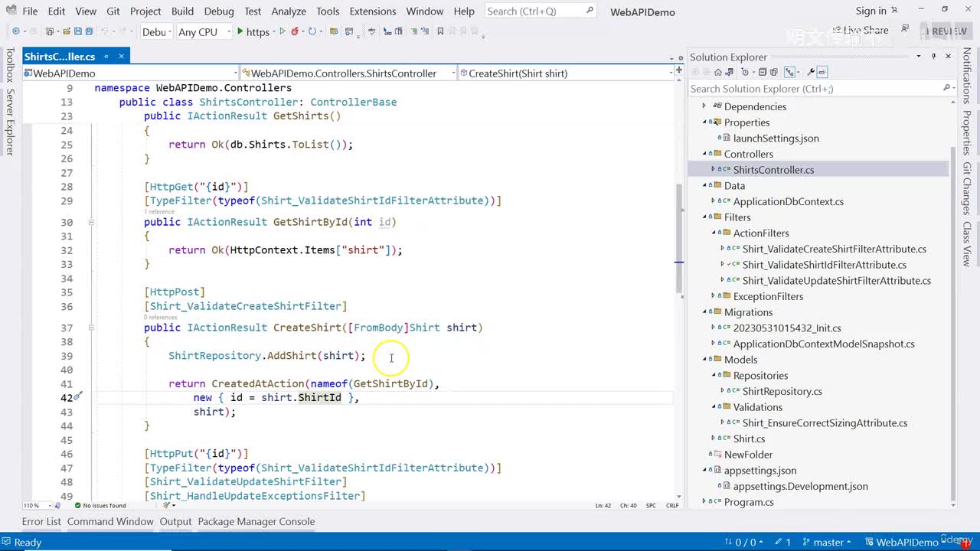Screen dimensions: 980x551
Task: Collapse the CreateShirt method at line 37
Action: pos(91,327)
